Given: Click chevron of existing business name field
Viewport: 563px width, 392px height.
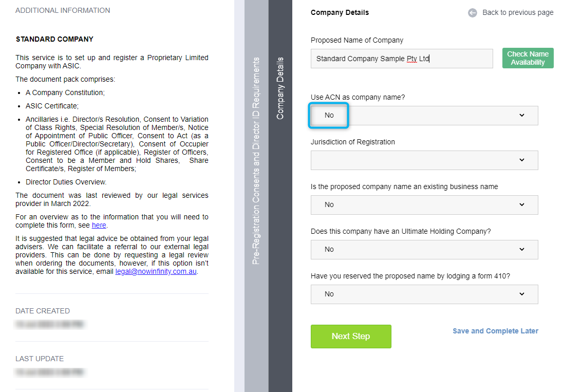Looking at the screenshot, I should [x=522, y=204].
